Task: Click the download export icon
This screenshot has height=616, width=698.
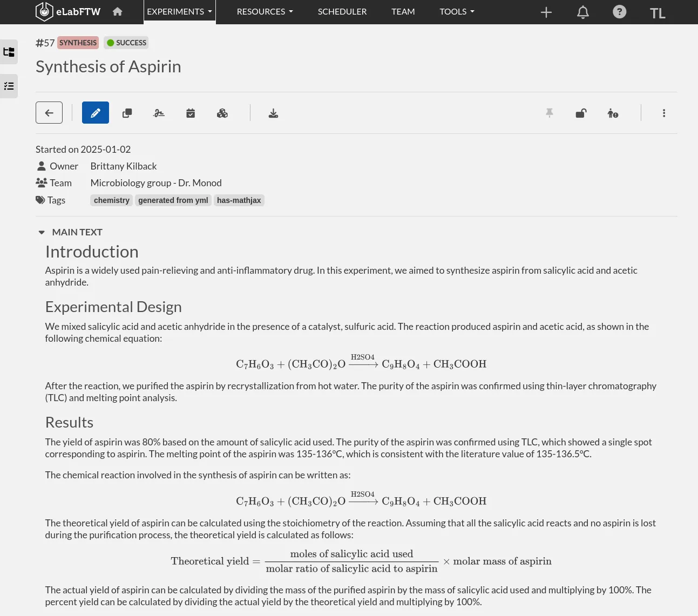Action: 274,113
